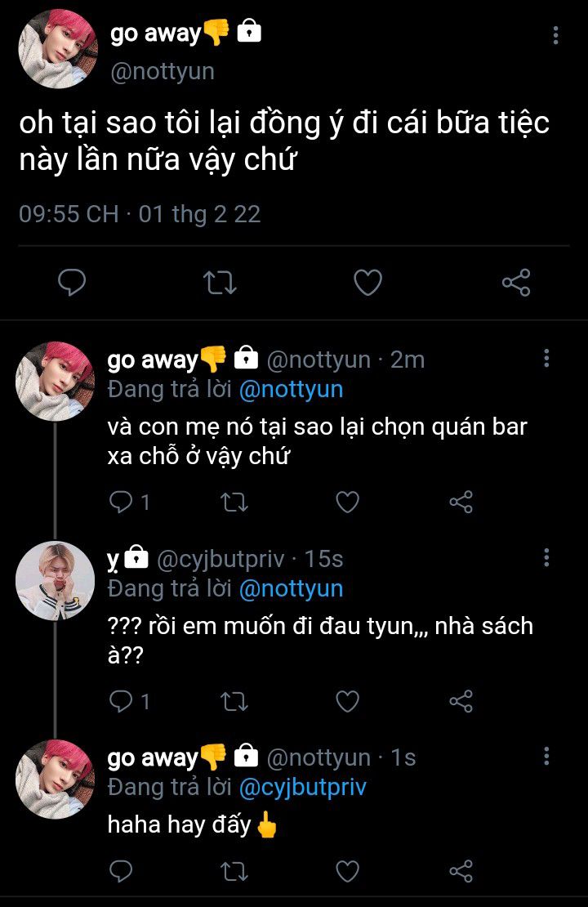Reply to the main tweet by nottyun

point(73,283)
